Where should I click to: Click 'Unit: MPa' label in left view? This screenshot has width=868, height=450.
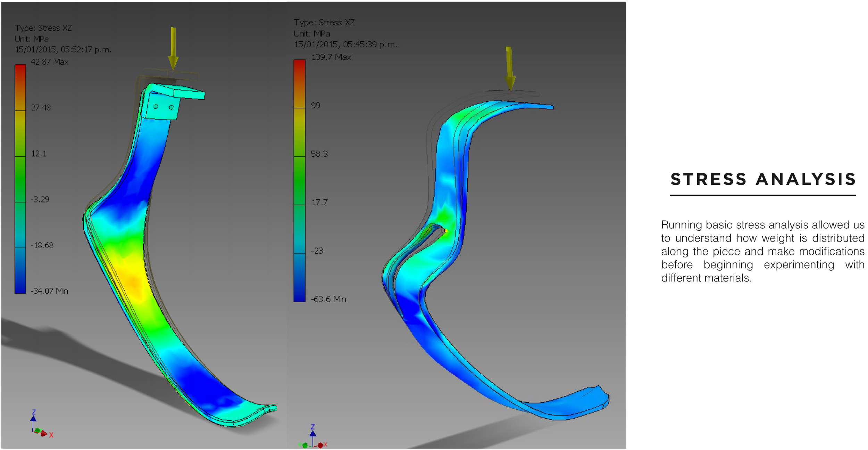point(32,39)
